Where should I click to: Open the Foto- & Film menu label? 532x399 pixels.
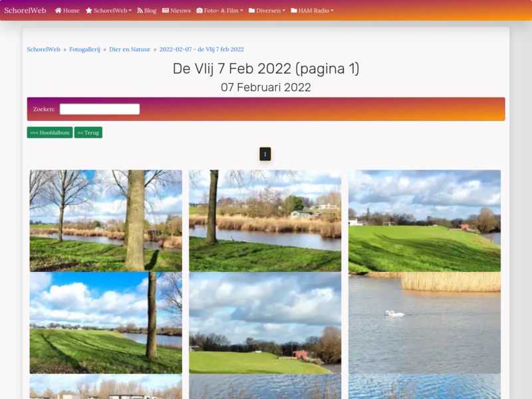221,11
